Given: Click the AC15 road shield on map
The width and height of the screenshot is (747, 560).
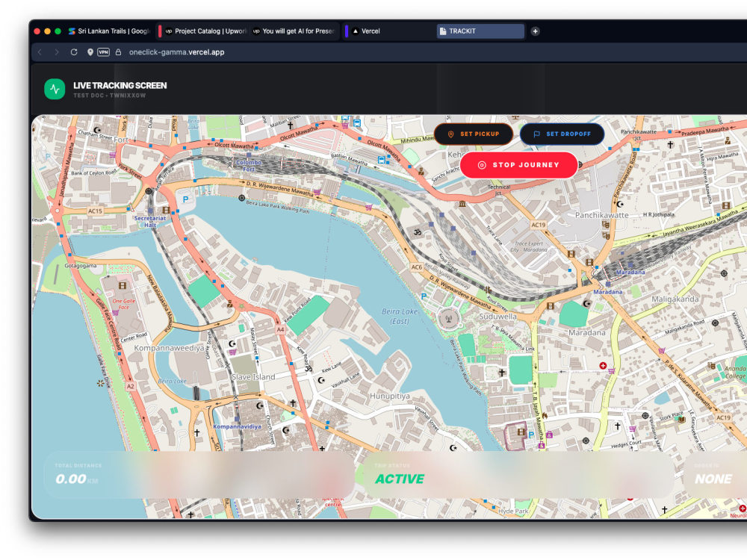Looking at the screenshot, I should point(95,211).
